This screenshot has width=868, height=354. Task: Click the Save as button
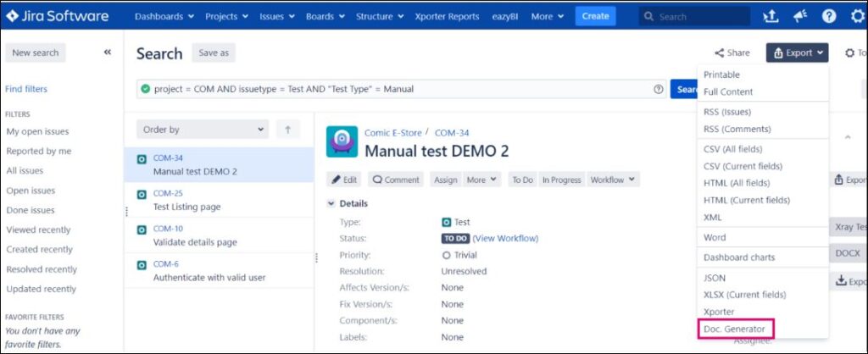214,53
